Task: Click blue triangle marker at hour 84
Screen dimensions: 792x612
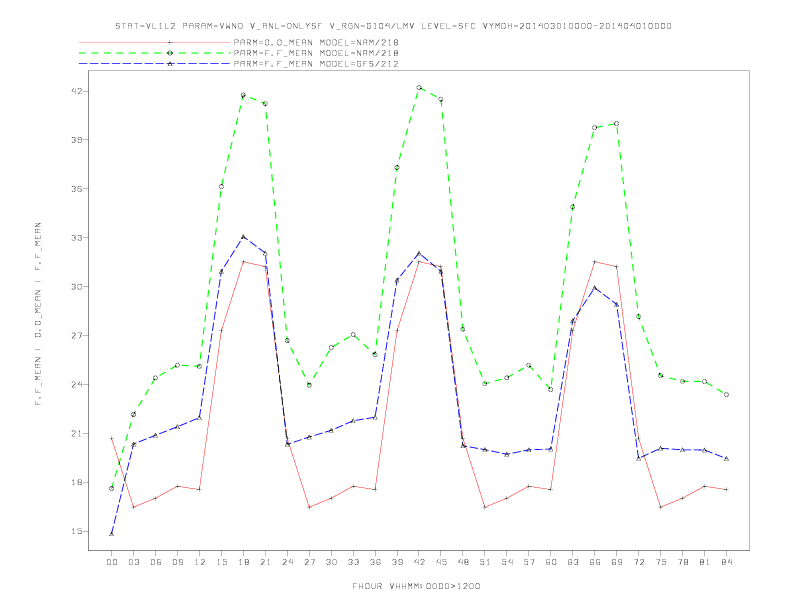Action: tap(726, 458)
